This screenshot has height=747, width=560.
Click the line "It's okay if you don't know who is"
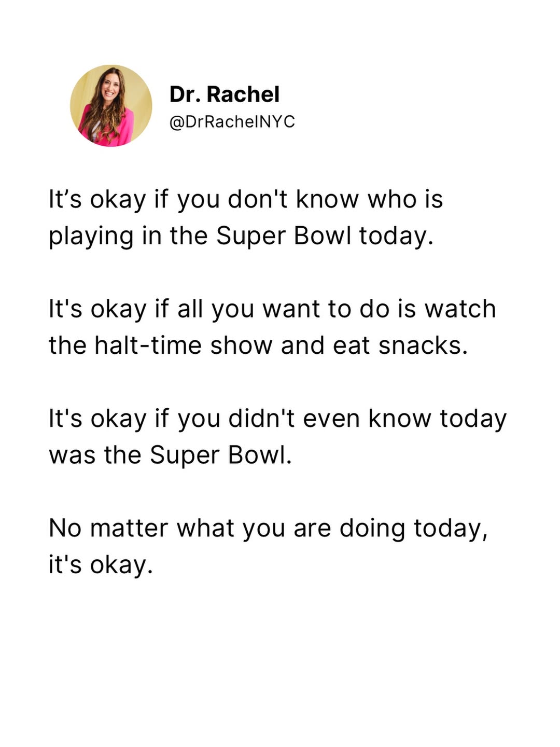[x=246, y=200]
